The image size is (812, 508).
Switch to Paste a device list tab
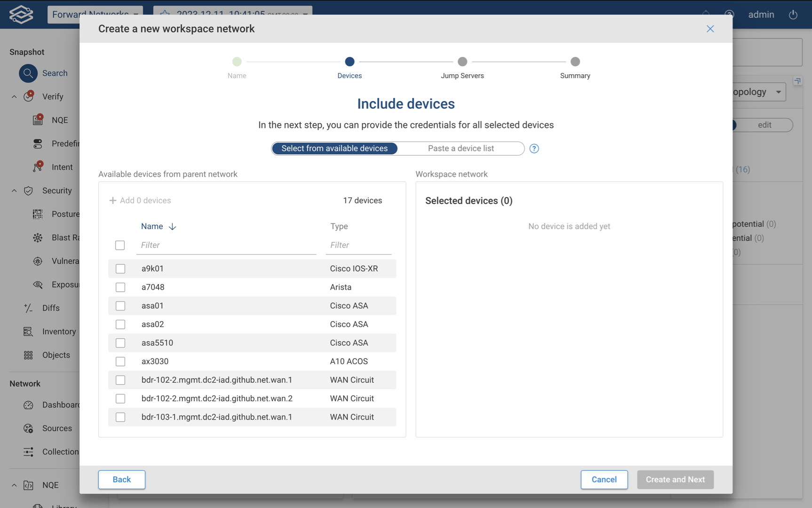[461, 149]
